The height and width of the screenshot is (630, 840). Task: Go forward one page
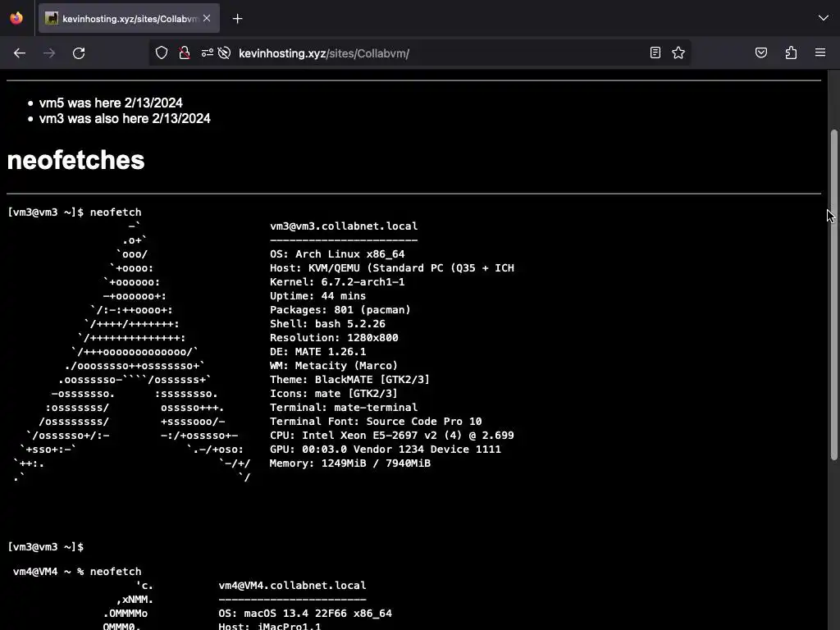49,53
